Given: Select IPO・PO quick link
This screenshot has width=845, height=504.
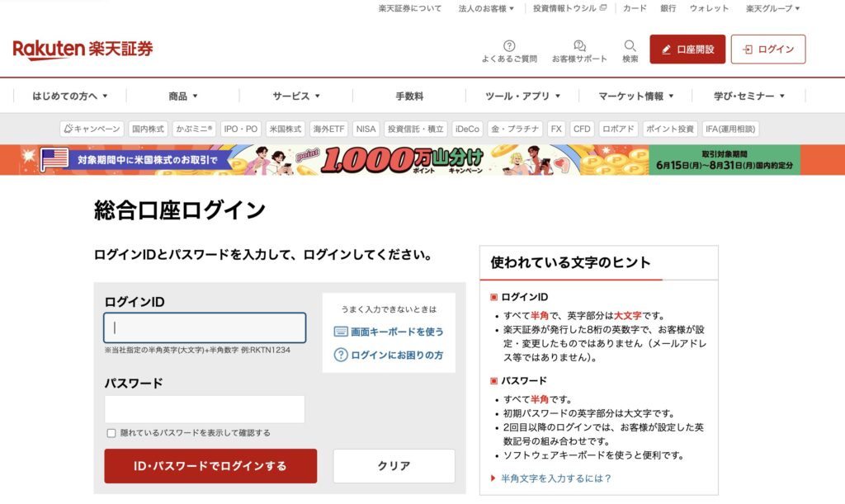Looking at the screenshot, I should click(240, 129).
